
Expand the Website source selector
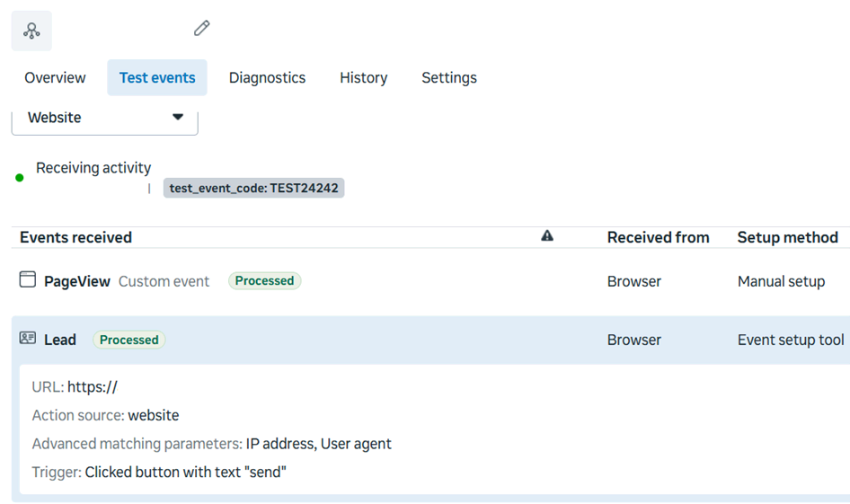[104, 121]
